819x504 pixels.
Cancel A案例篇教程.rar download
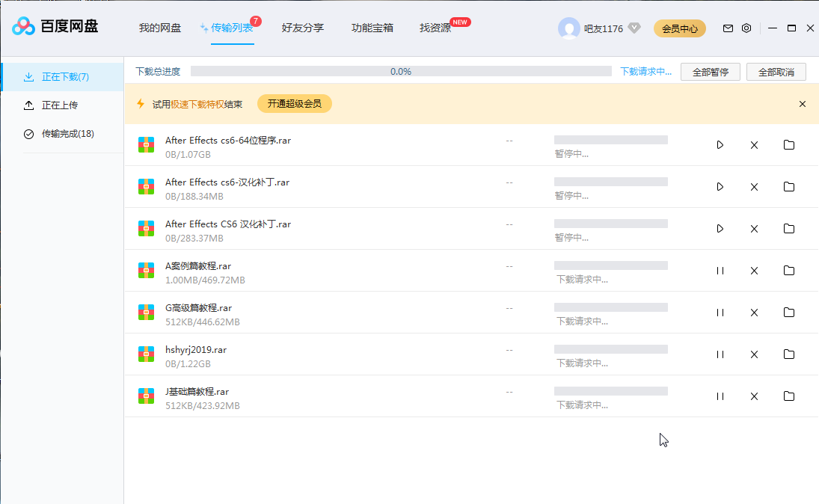coord(754,271)
